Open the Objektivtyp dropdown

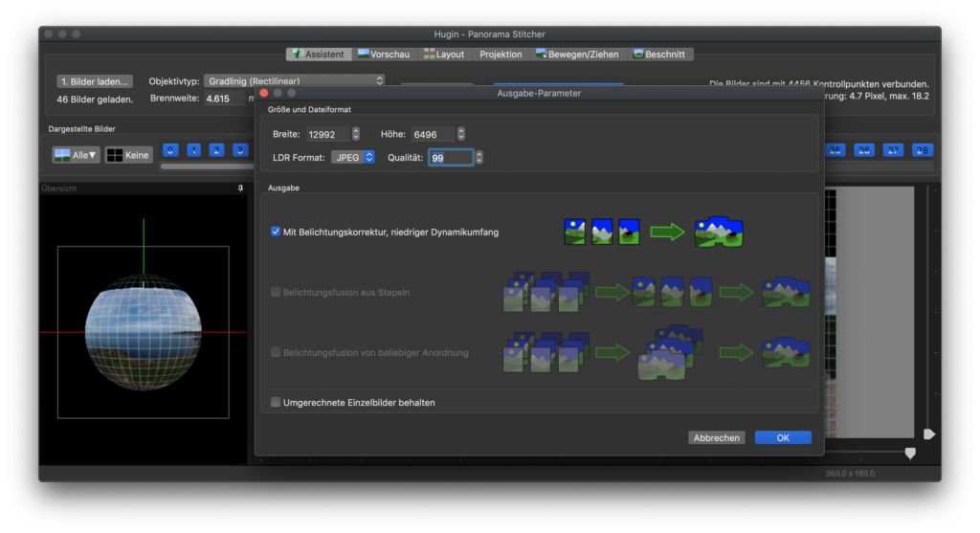point(294,81)
